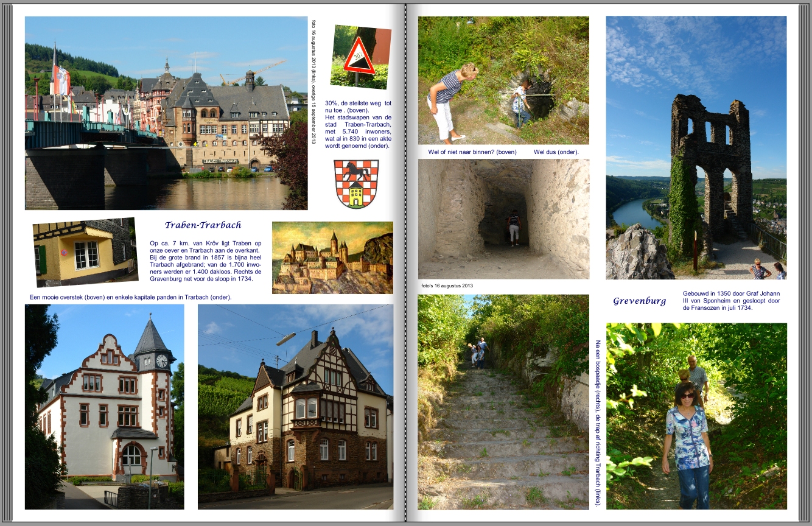The image size is (812, 526).
Task: Click the rotated caption 'Na een bospaadje'
Action: coord(598,423)
